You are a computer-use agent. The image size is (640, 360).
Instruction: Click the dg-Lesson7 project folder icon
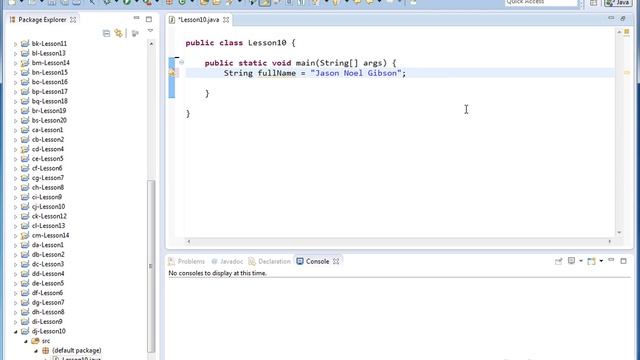point(25,302)
